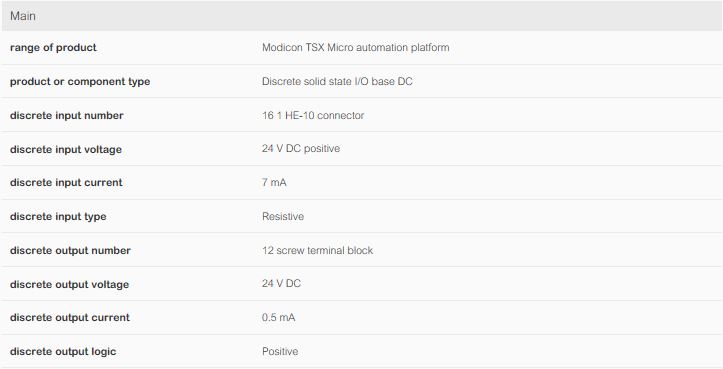Select the 'discrete input current' label

tap(66, 183)
